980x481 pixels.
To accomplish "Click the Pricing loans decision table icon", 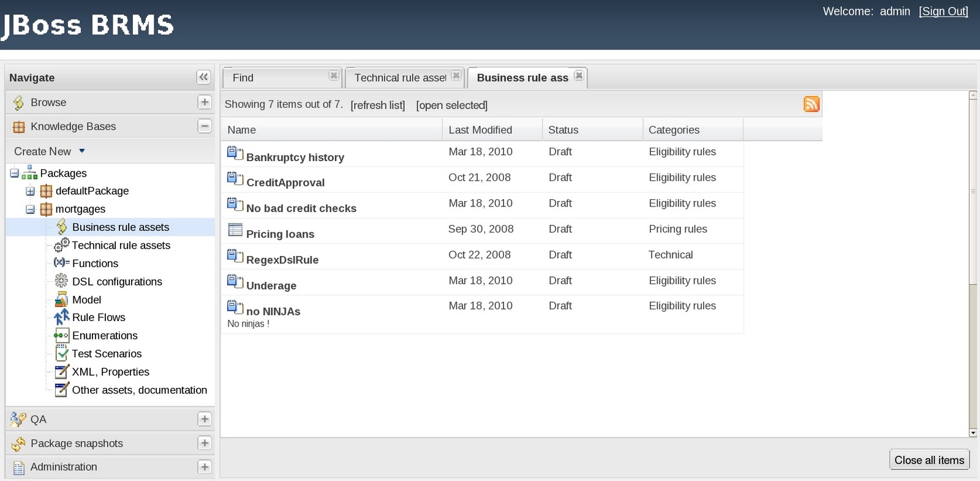I will tap(235, 230).
